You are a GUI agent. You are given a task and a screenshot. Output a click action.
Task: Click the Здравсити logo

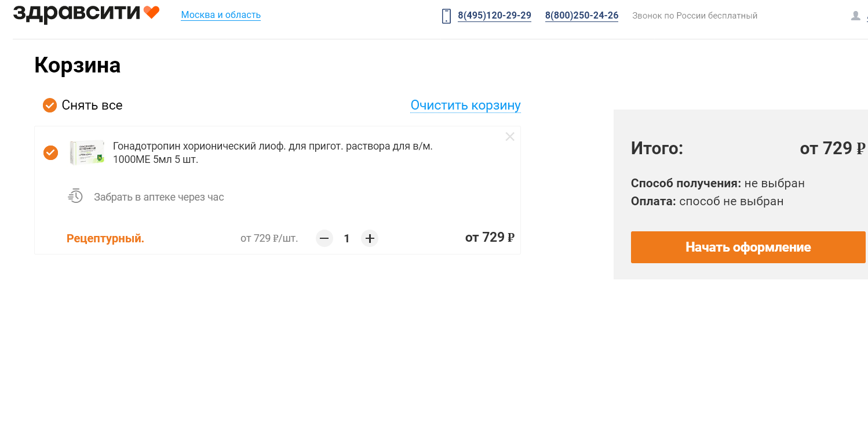click(x=76, y=13)
